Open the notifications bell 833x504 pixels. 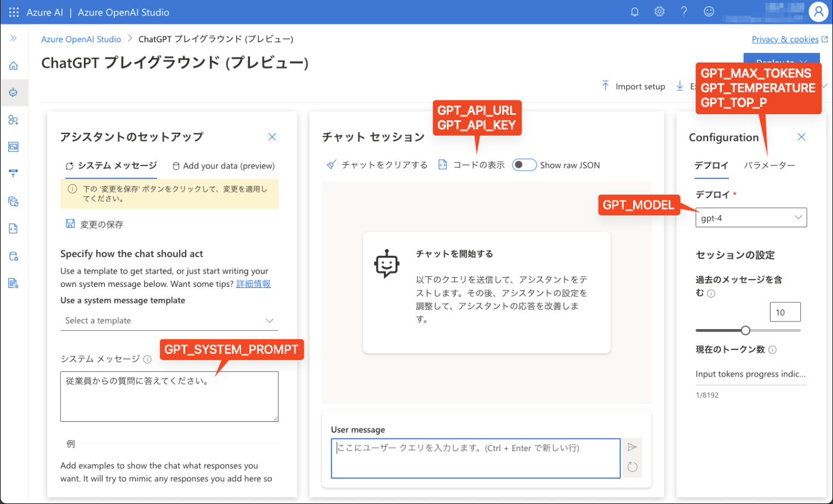(635, 12)
